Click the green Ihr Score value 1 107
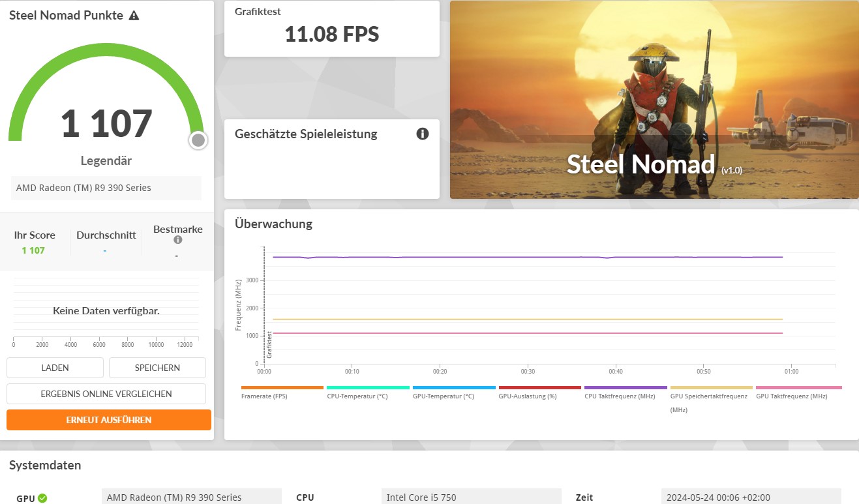Viewport: 859px width, 504px height. (33, 250)
